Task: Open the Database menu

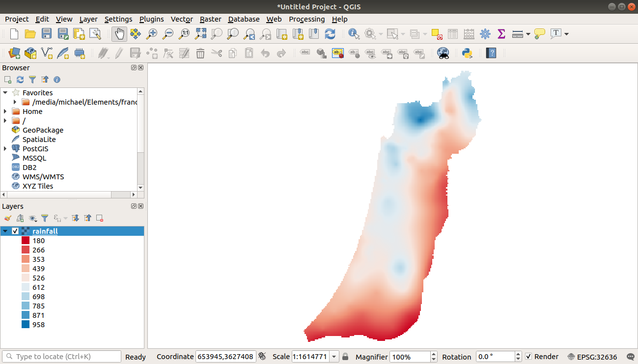Action: (x=244, y=19)
